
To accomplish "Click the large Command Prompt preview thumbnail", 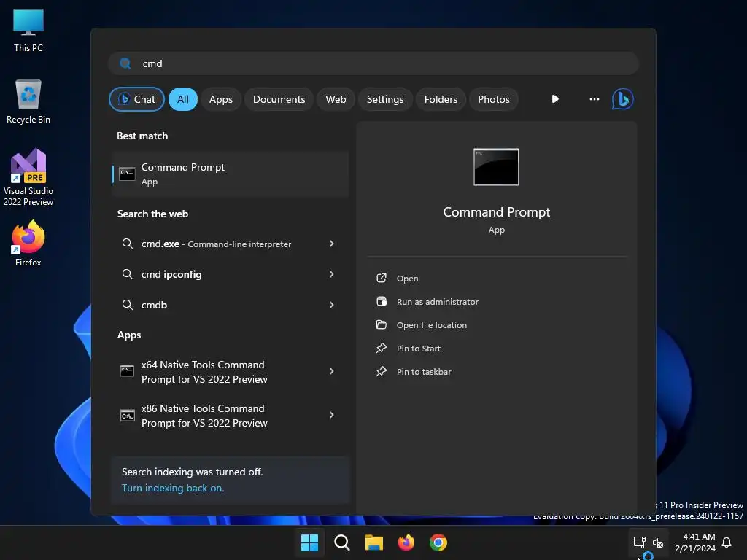I will point(496,167).
